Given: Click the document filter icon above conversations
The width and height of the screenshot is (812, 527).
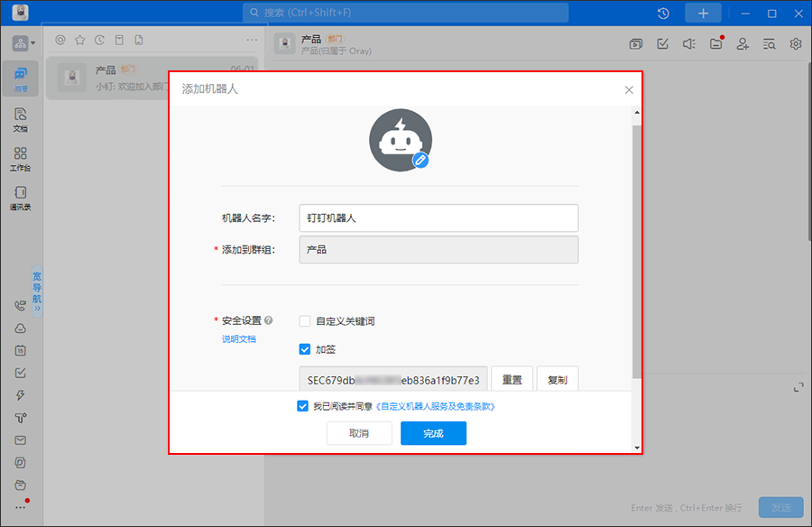Looking at the screenshot, I should tap(139, 40).
